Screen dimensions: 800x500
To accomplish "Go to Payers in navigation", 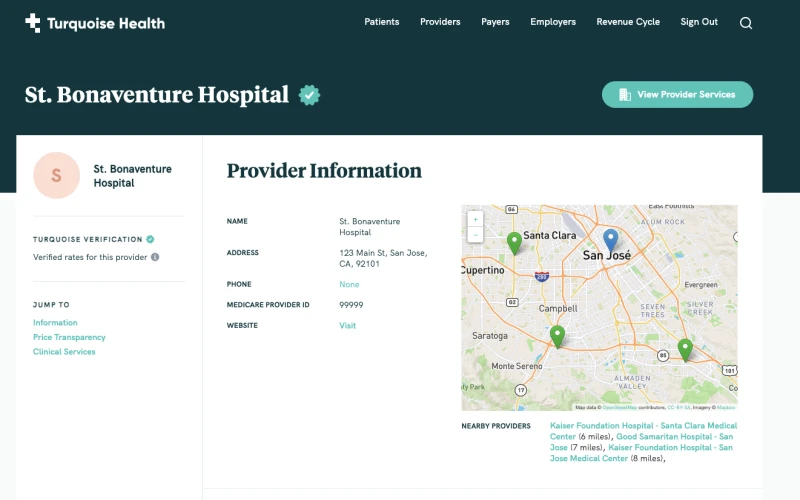I will tap(495, 22).
